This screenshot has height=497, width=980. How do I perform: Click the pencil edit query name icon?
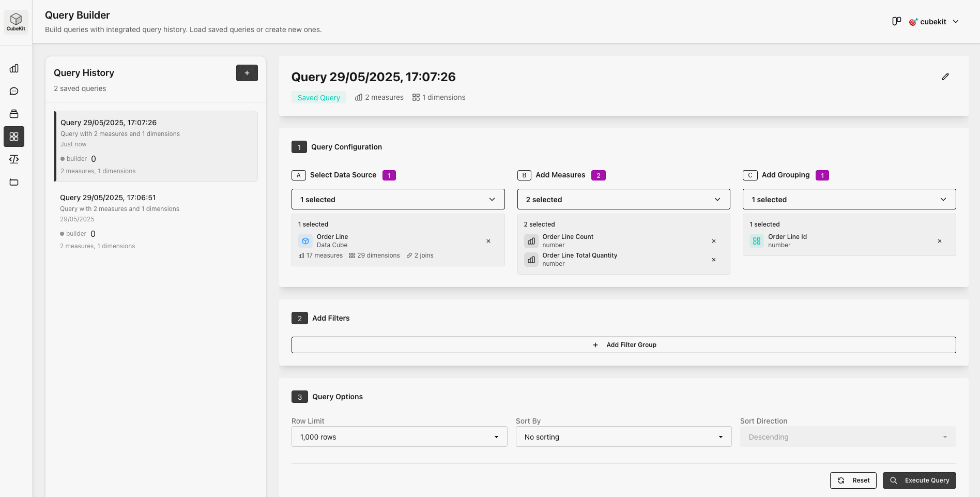[945, 77]
